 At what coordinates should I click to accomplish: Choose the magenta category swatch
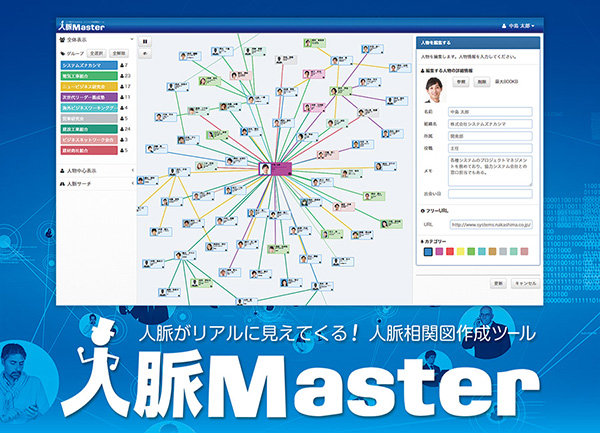[x=439, y=251]
